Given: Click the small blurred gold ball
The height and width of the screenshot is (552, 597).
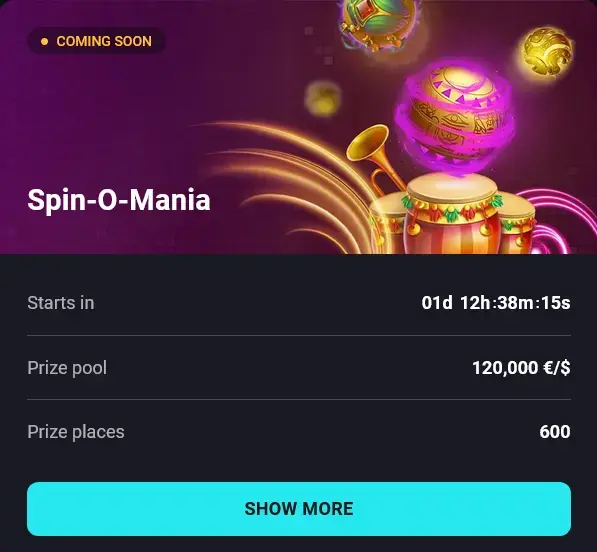Looking at the screenshot, I should pyautogui.click(x=323, y=99).
